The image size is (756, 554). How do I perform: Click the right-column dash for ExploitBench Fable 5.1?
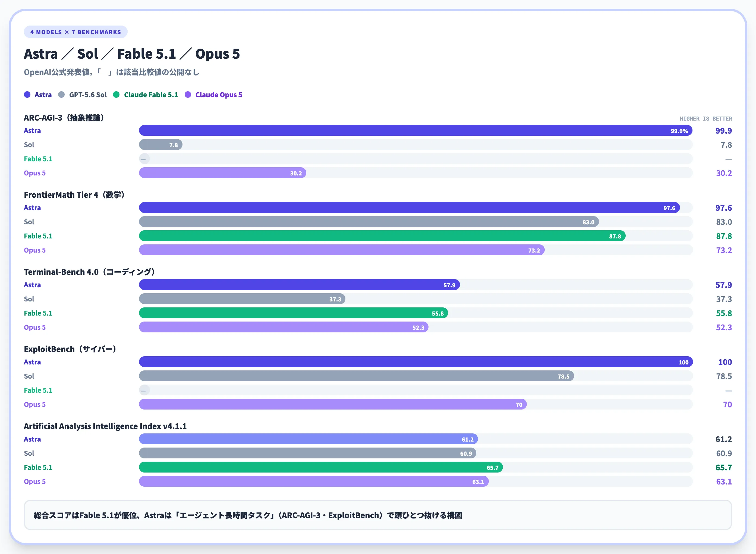point(729,391)
